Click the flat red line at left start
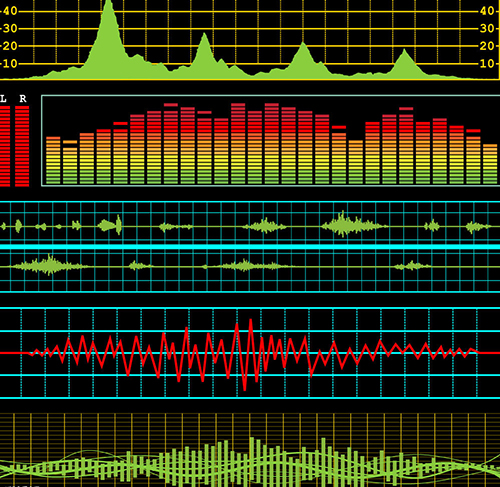500x487 pixels. click(x=15, y=353)
